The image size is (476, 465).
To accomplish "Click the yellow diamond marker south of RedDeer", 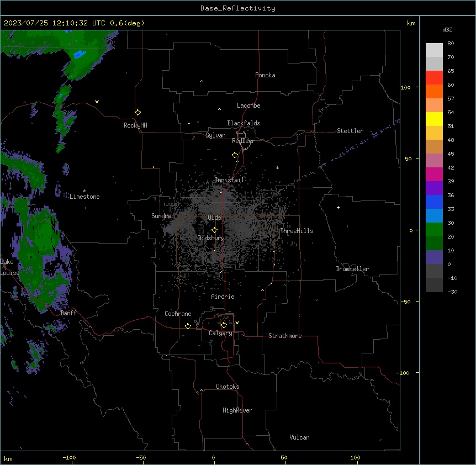I will [235, 155].
